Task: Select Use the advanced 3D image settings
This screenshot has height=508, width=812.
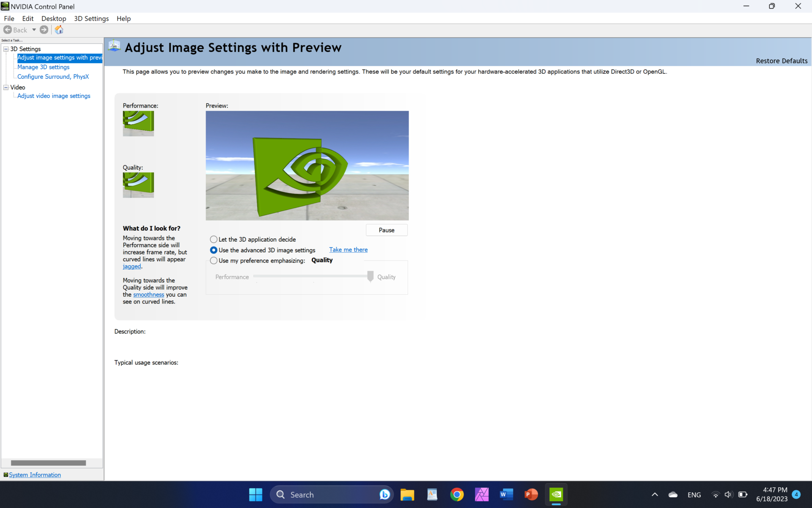Action: 214,250
